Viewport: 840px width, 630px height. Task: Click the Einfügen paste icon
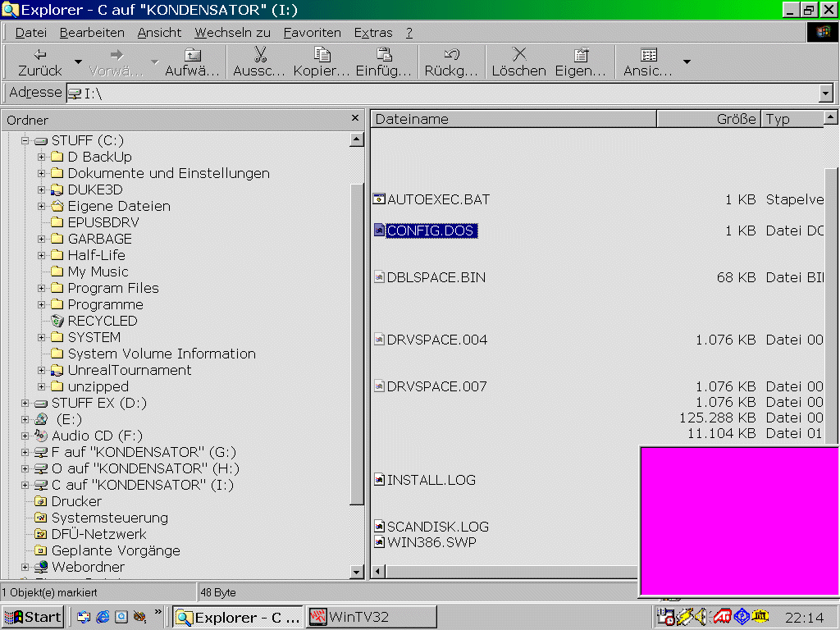384,55
